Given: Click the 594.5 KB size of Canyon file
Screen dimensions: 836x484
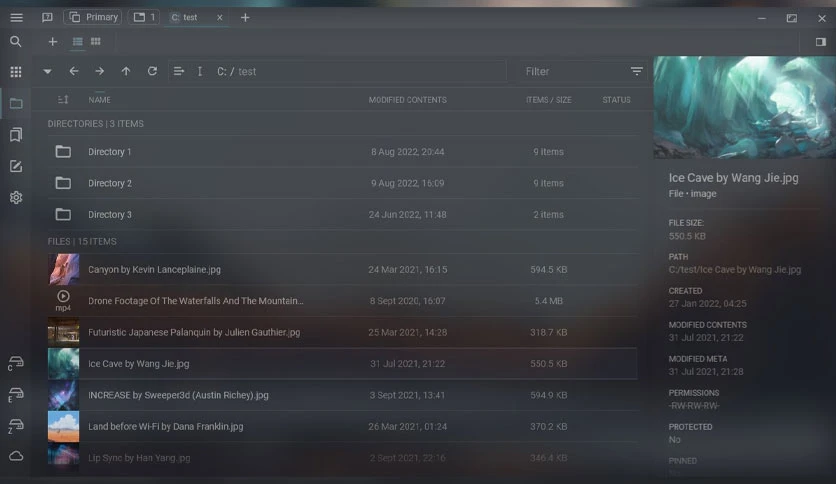Looking at the screenshot, I should coord(549,270).
